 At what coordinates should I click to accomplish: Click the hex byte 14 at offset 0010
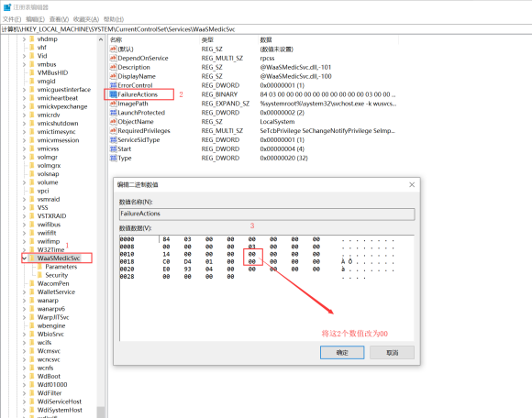click(x=166, y=254)
